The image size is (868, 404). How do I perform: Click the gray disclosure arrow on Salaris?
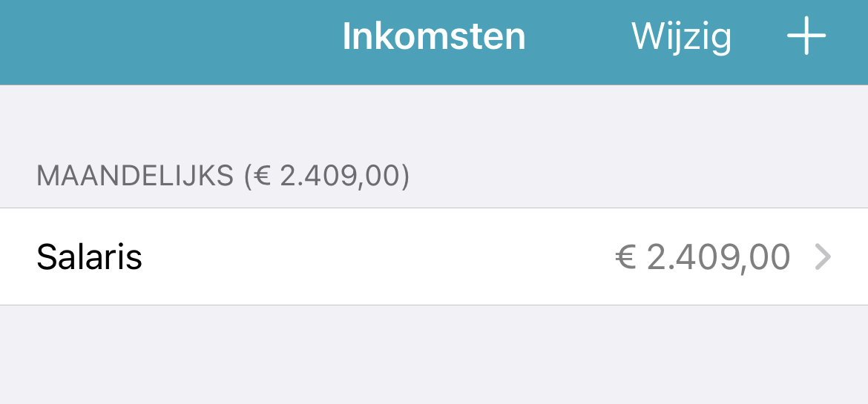823,257
